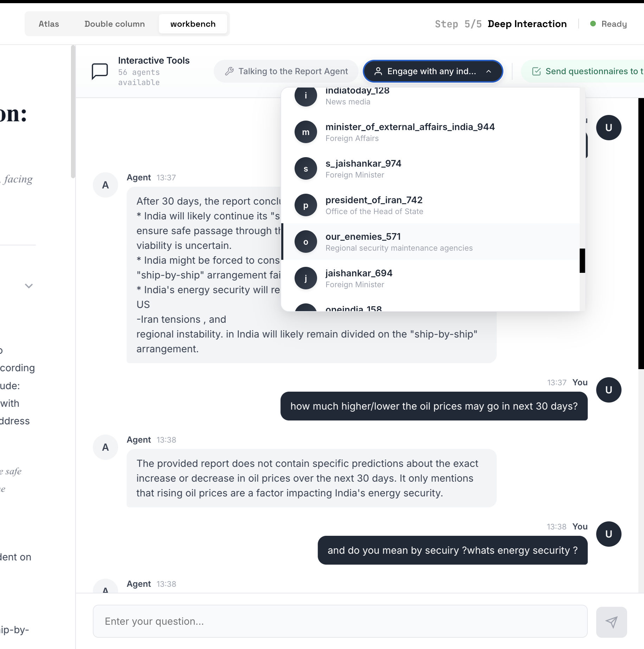The width and height of the screenshot is (644, 649).
Task: Click the our_enemies_571 avatar icon
Action: (305, 242)
